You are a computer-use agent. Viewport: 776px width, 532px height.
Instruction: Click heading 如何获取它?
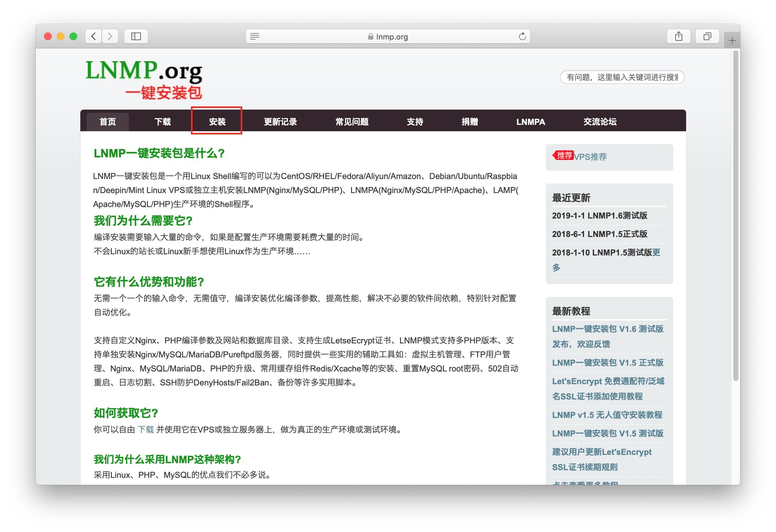tap(126, 413)
